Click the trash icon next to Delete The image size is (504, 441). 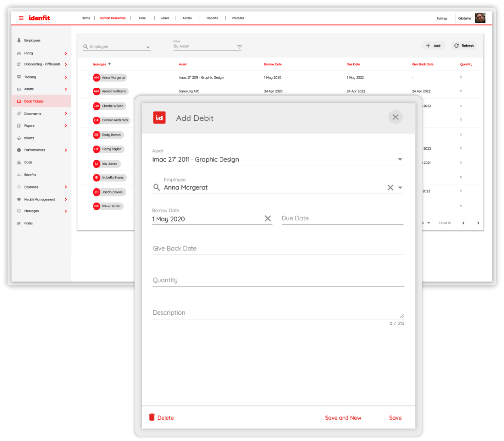152,417
